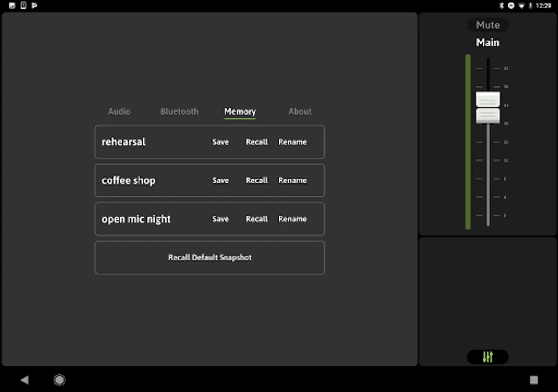Click the 32 mark on fader scale
Image resolution: width=558 pixels, height=392 pixels.
click(x=506, y=68)
